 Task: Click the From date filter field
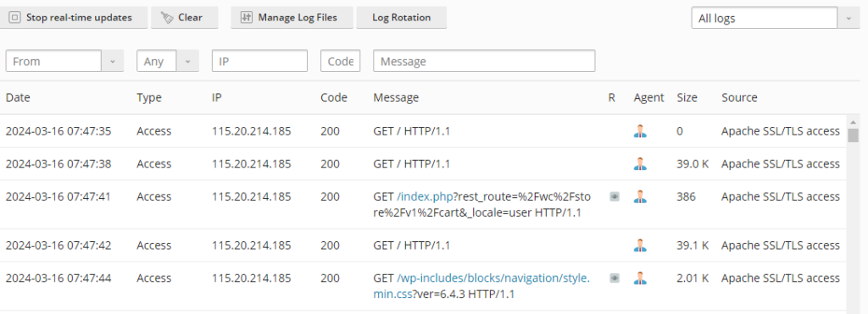53,61
